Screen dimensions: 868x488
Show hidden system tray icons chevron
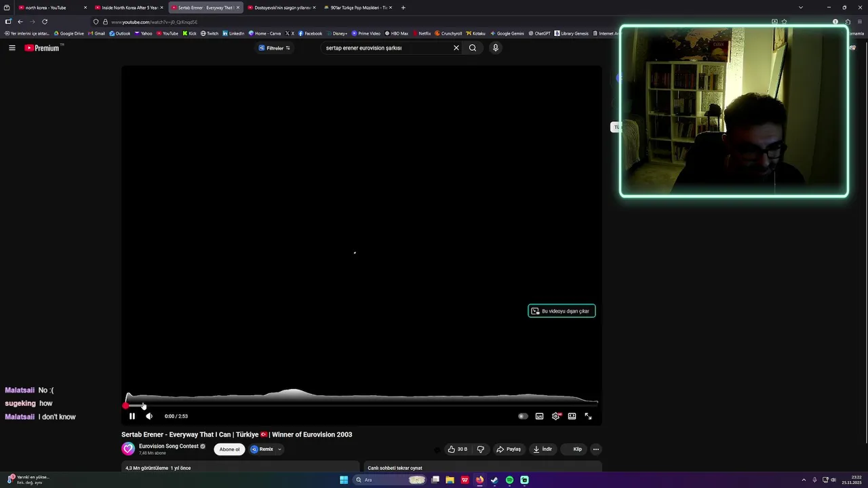point(804,480)
